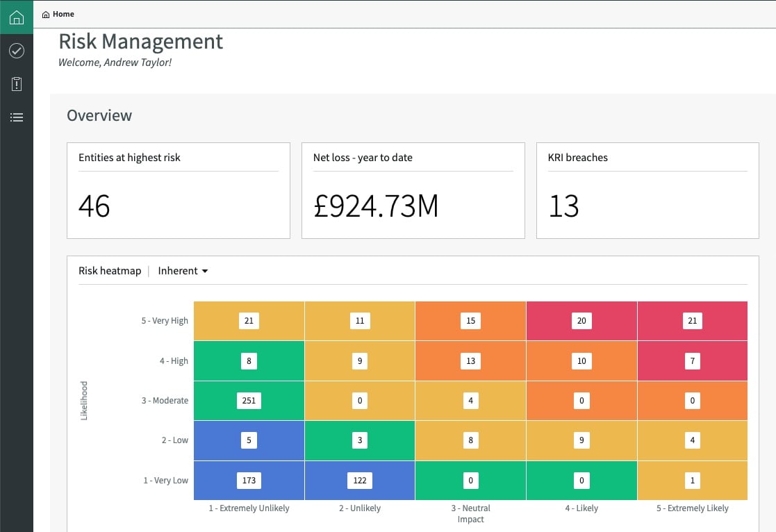Select the orange cell showing 13

click(470, 360)
